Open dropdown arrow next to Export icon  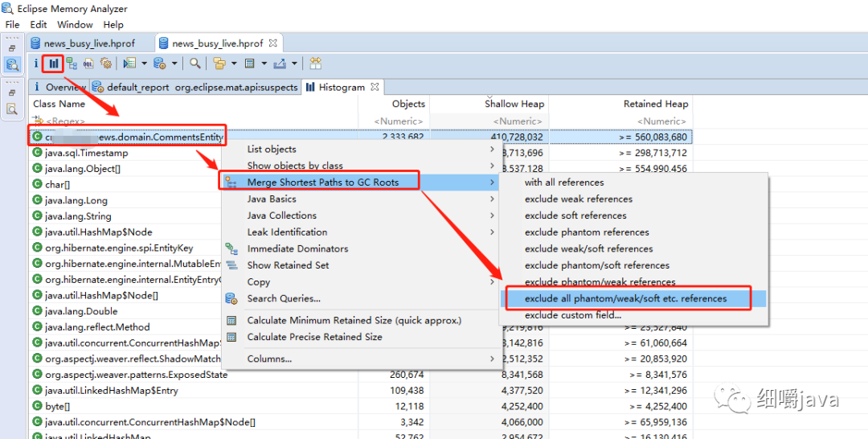coord(294,64)
